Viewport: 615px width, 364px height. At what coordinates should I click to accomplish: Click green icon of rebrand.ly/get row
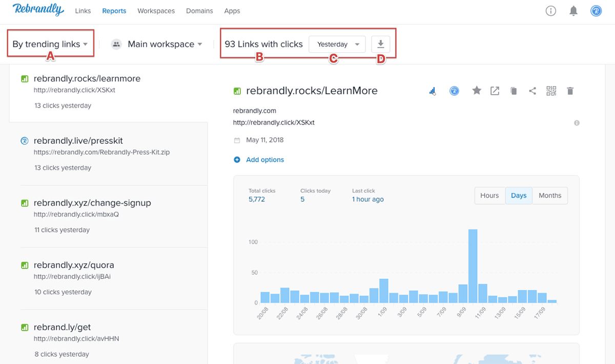click(x=24, y=327)
